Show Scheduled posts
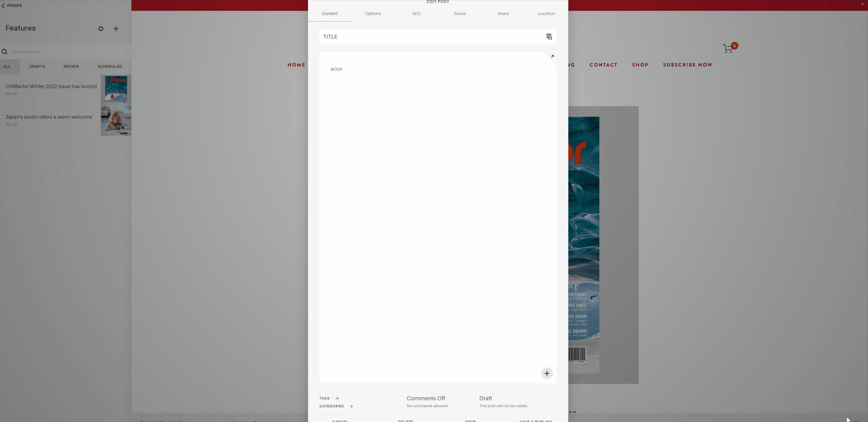Viewport: 868px width, 422px height. (110, 66)
